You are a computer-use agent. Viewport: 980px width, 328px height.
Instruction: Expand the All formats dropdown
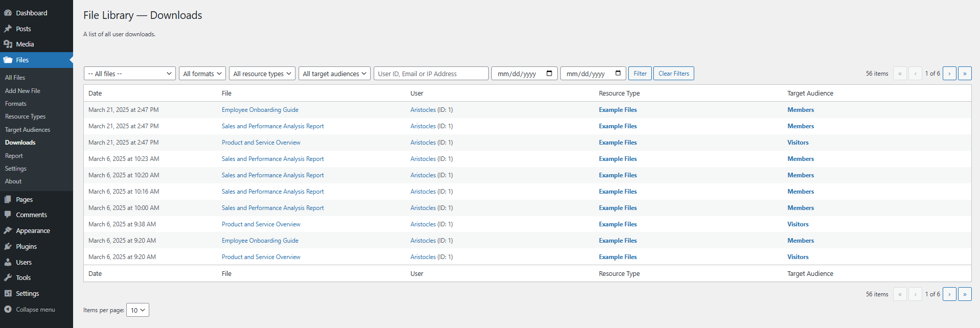click(x=202, y=74)
